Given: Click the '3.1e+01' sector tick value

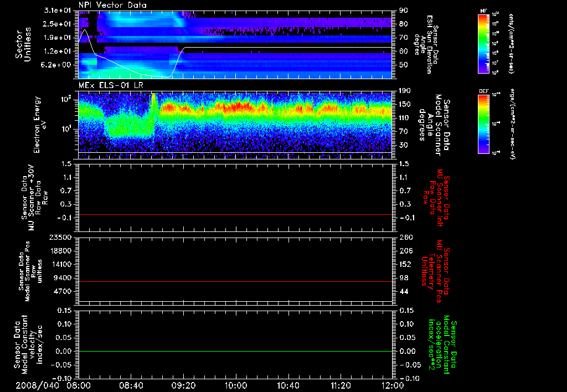Looking at the screenshot, I should [x=57, y=11].
